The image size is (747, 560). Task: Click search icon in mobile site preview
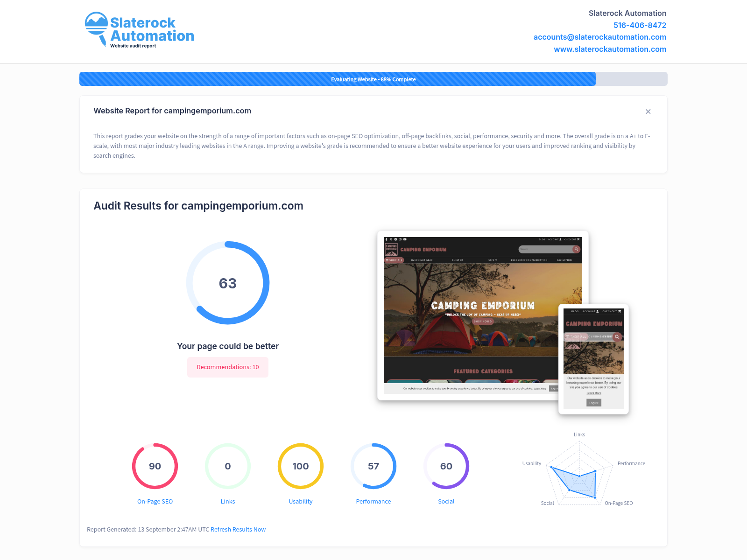[x=617, y=336]
